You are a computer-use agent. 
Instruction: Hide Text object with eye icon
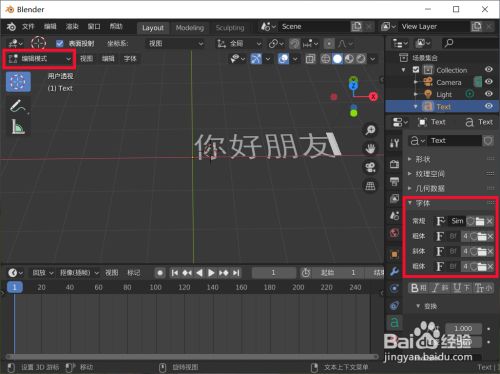point(489,106)
